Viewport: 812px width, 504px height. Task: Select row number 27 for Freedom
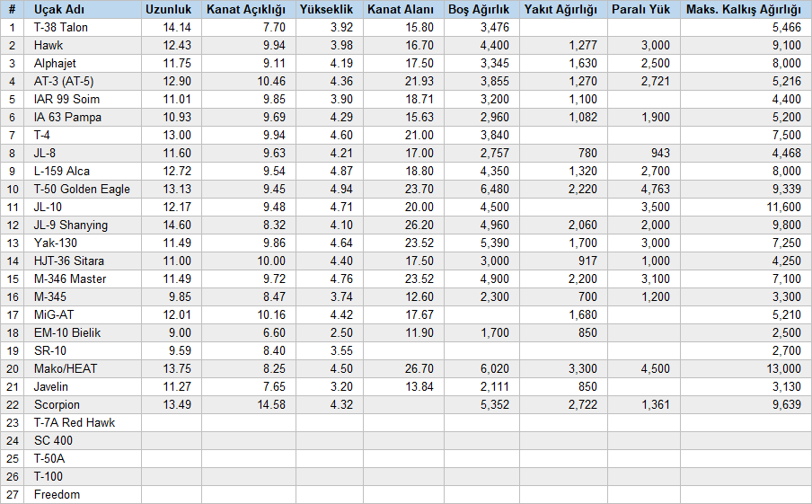point(12,495)
